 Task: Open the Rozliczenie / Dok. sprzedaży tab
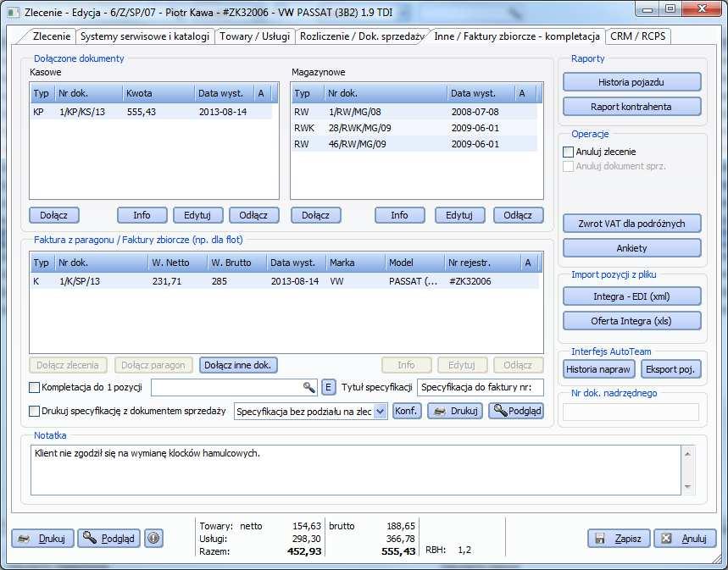362,36
